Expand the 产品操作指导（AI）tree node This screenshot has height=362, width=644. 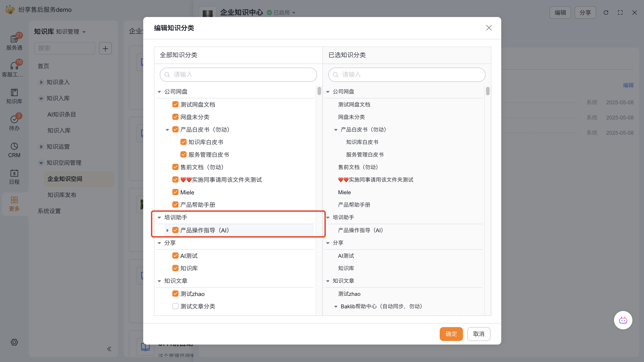pyautogui.click(x=167, y=230)
